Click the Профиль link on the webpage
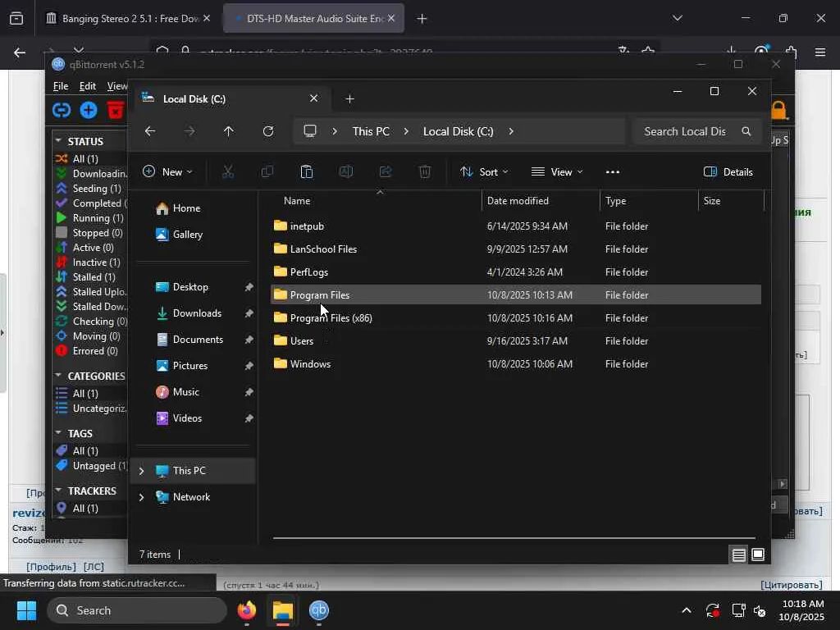This screenshot has width=840, height=630. (x=52, y=566)
